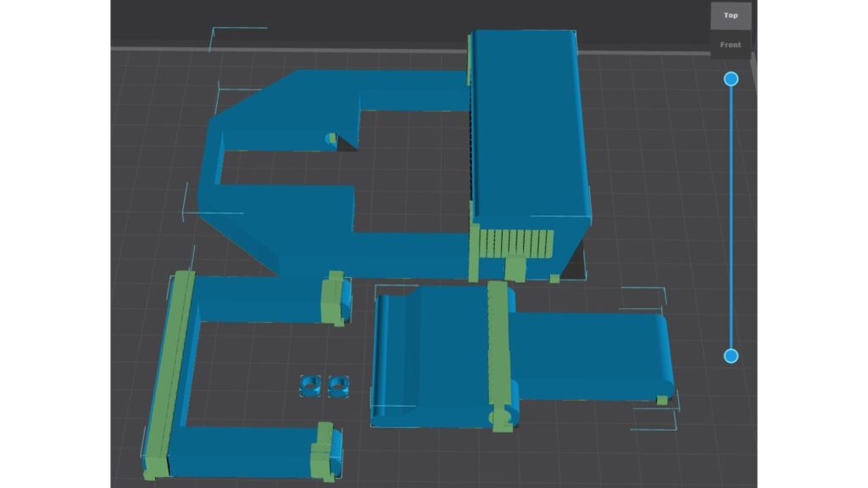The height and width of the screenshot is (488, 868).
Task: Select the right small ring part
Action: [x=338, y=385]
